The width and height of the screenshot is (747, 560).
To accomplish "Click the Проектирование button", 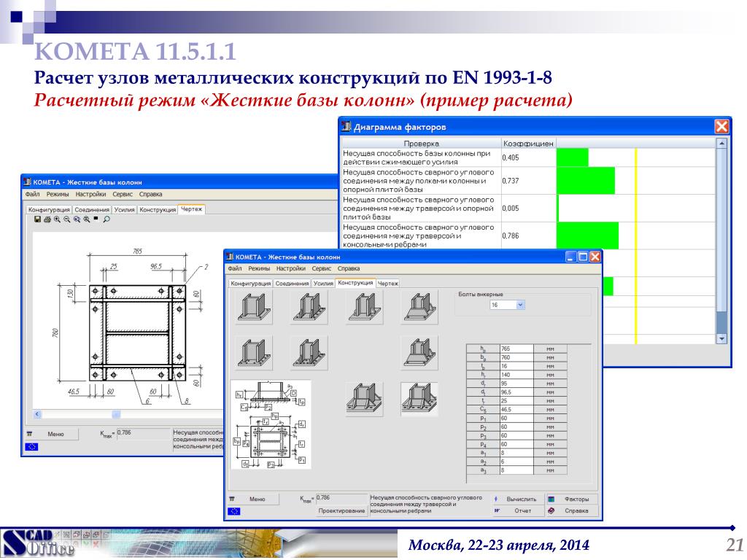I will (341, 510).
